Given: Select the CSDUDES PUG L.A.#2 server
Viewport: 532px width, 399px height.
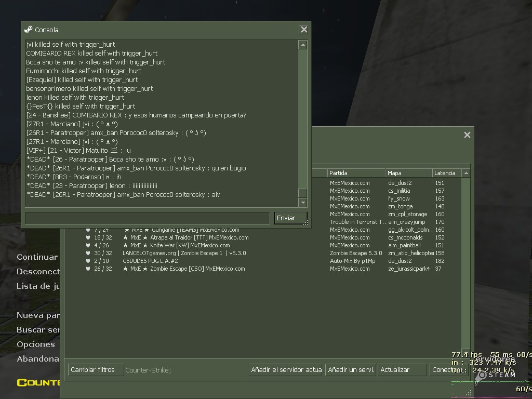Looking at the screenshot, I should point(150,261).
